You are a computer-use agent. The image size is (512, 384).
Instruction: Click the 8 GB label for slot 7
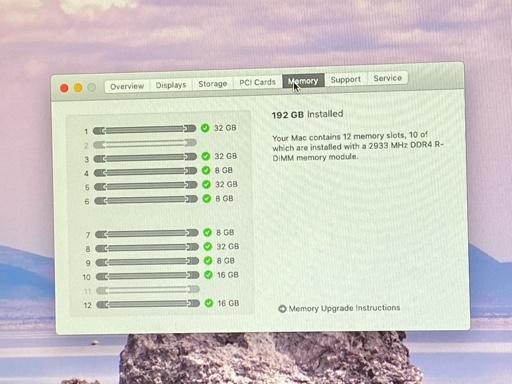pos(225,232)
